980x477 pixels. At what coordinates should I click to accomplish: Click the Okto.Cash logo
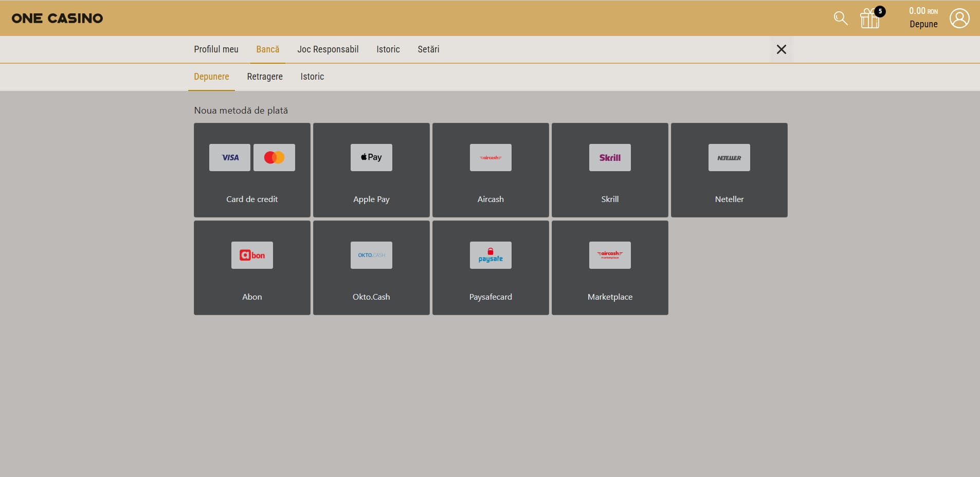coord(371,255)
